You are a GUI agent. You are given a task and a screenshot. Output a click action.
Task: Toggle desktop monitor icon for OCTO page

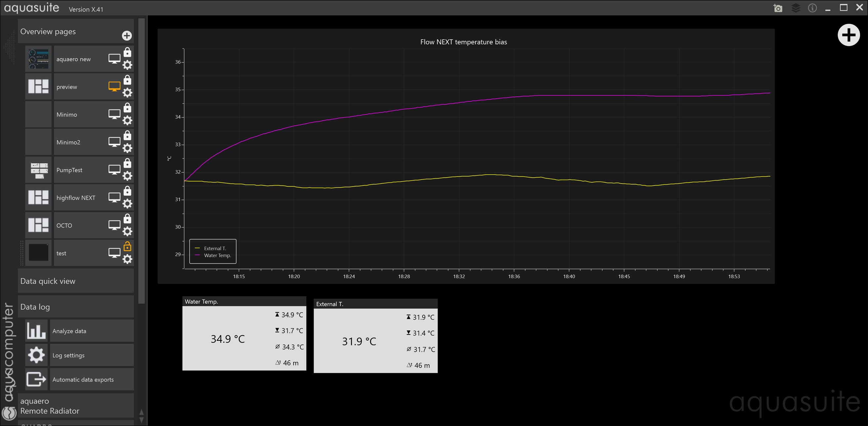point(114,225)
